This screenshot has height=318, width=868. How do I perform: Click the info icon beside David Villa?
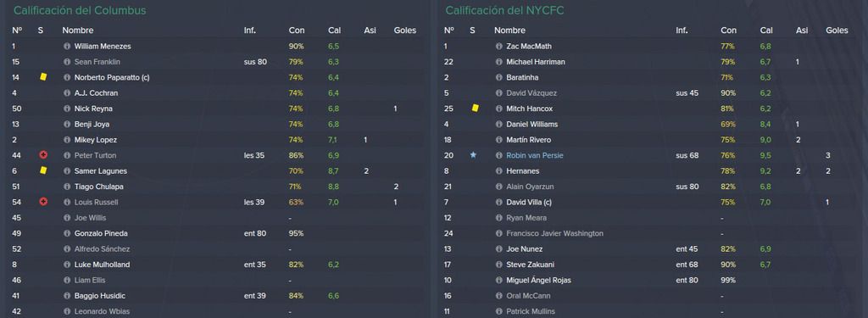click(498, 202)
